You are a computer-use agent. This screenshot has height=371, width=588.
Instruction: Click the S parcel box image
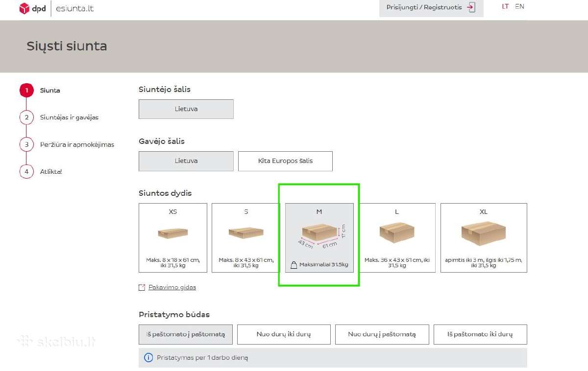246,232
